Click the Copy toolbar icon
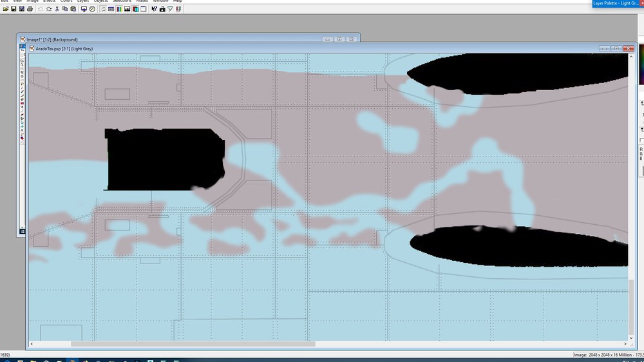The height and width of the screenshot is (362, 644). pos(65,9)
